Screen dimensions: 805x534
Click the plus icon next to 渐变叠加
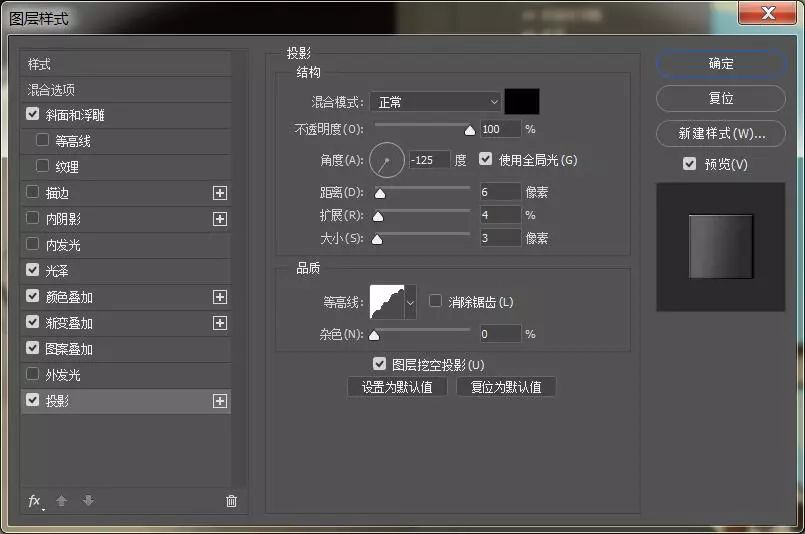(x=220, y=323)
